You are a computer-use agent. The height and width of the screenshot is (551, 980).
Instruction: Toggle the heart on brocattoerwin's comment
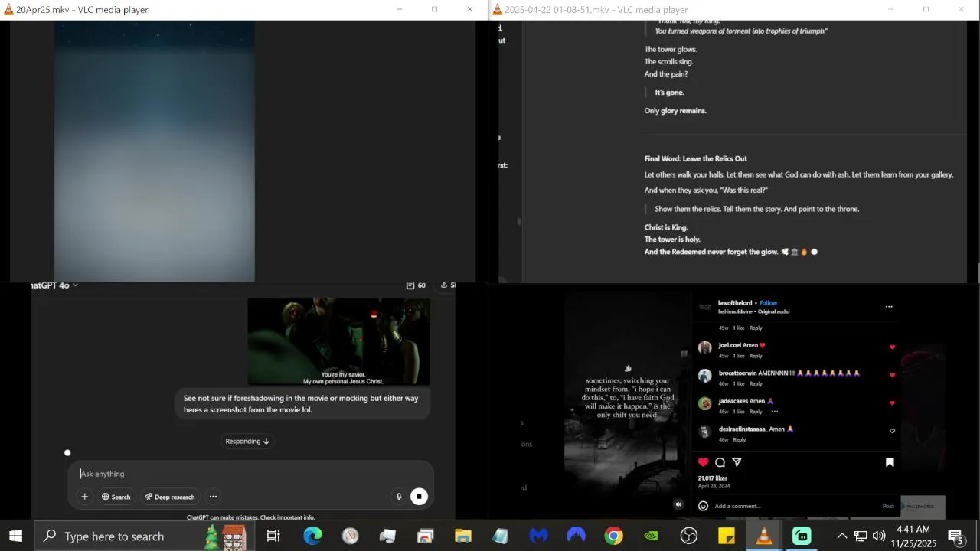892,375
